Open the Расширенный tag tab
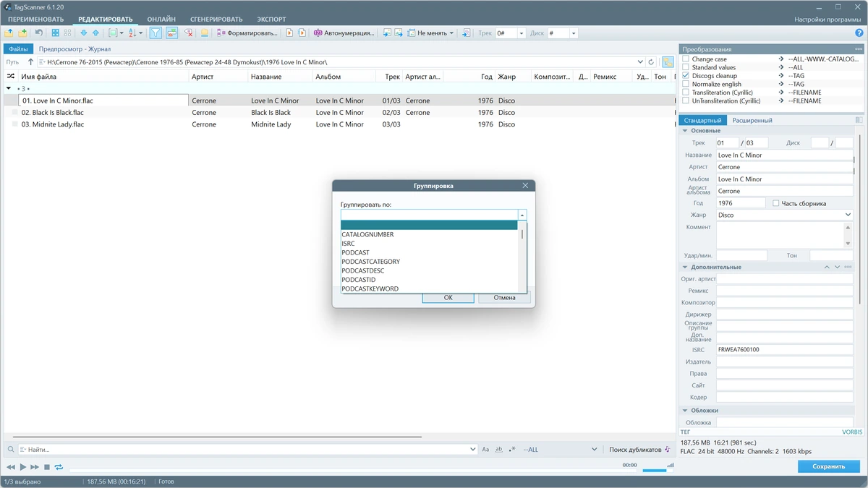This screenshot has width=868, height=488. coord(752,121)
